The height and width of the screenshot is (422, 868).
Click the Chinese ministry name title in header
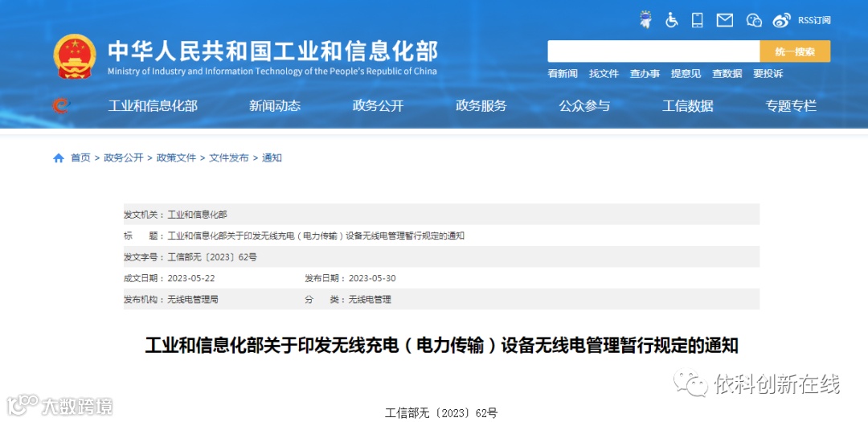point(272,51)
